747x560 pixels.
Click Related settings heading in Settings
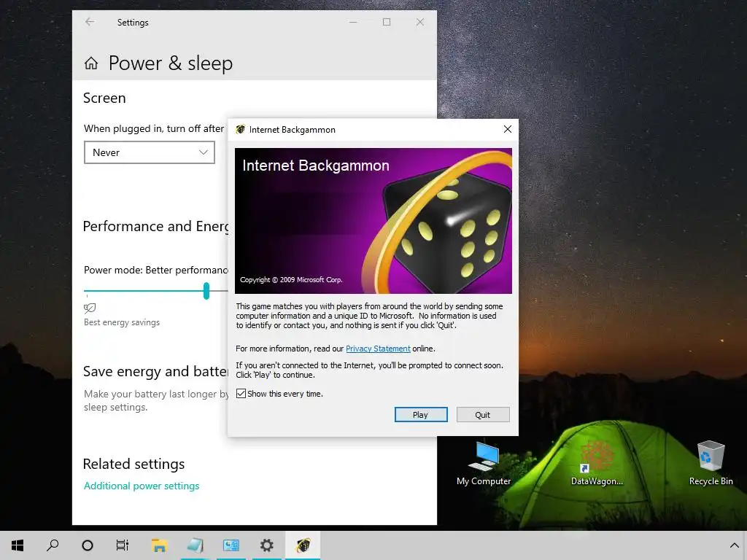click(134, 464)
